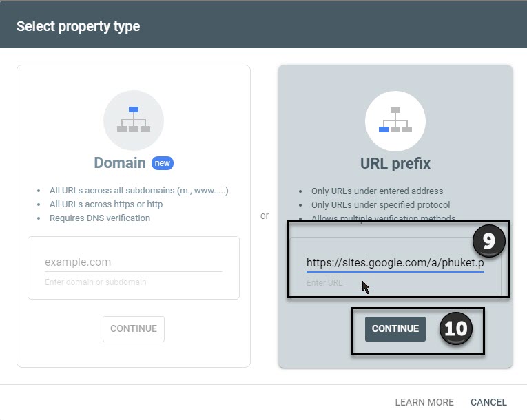Click the step 10 number marker
Image resolution: width=527 pixels, height=420 pixels.
pos(456,328)
